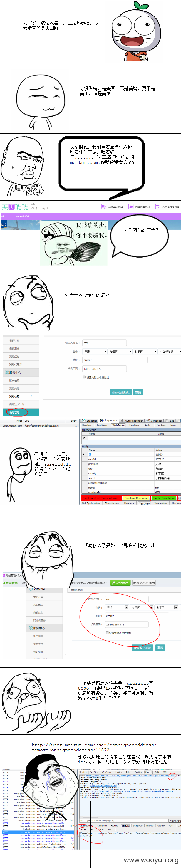Click the 30 无理由退换货 badge icon
181x868 pixels.
tap(131, 206)
